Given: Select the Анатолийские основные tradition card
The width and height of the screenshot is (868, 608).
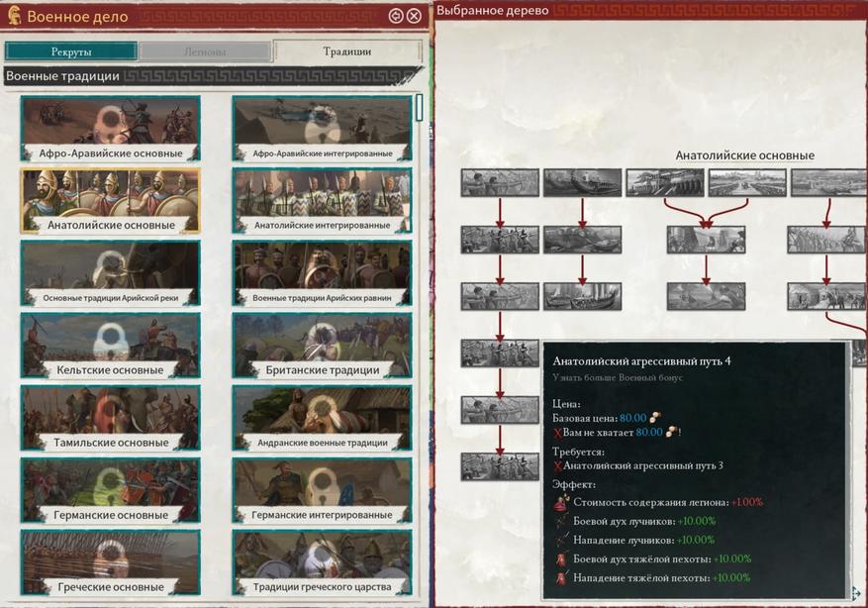Looking at the screenshot, I should coord(111,200).
